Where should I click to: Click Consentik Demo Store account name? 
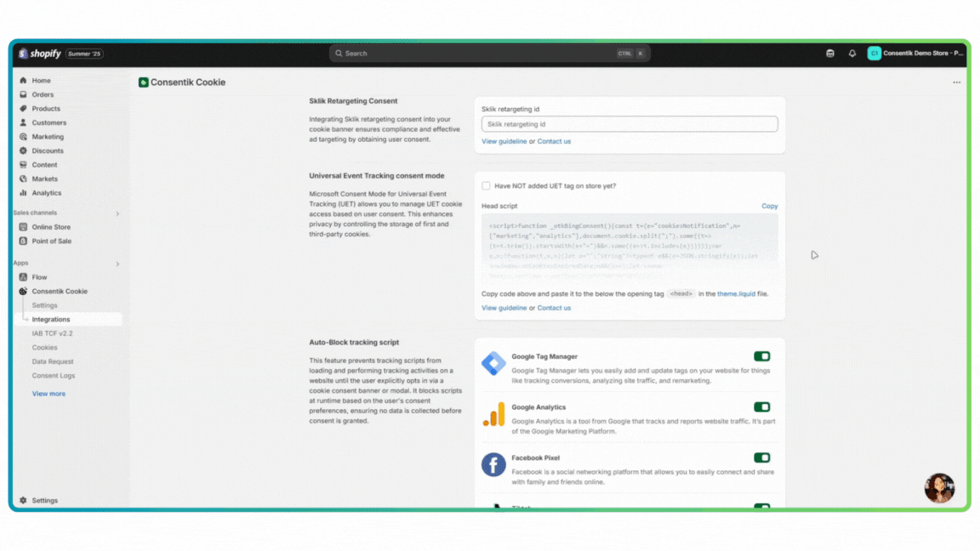click(922, 54)
